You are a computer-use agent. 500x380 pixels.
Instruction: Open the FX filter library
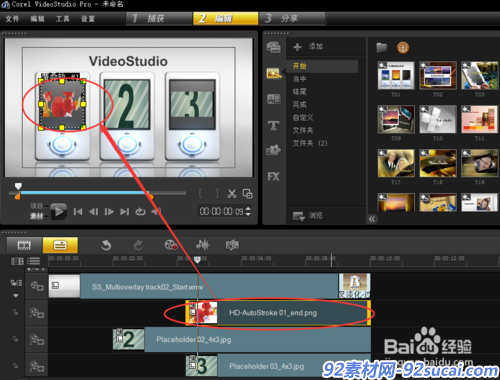[x=273, y=176]
